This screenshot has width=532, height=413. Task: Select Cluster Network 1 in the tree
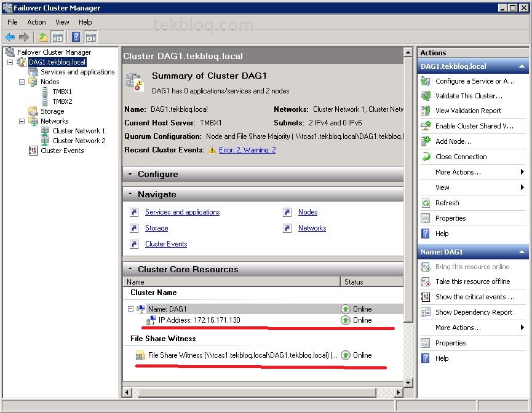coord(79,131)
